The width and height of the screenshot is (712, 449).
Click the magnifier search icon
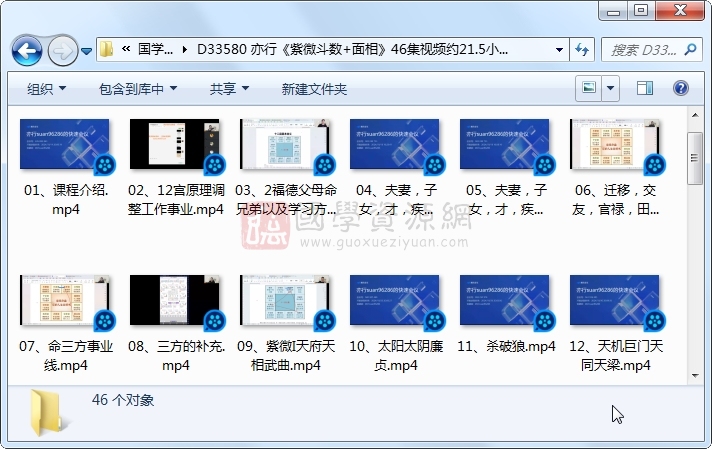coord(691,49)
